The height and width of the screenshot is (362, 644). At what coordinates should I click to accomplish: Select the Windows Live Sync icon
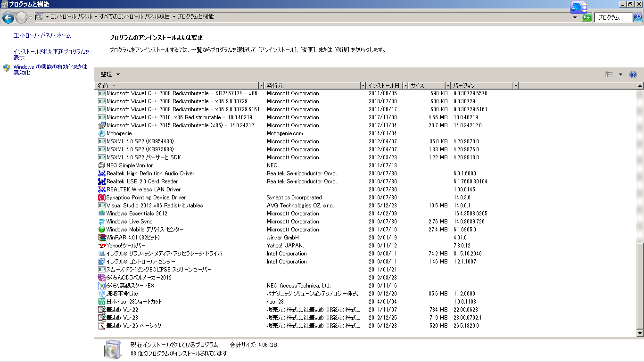point(101,222)
